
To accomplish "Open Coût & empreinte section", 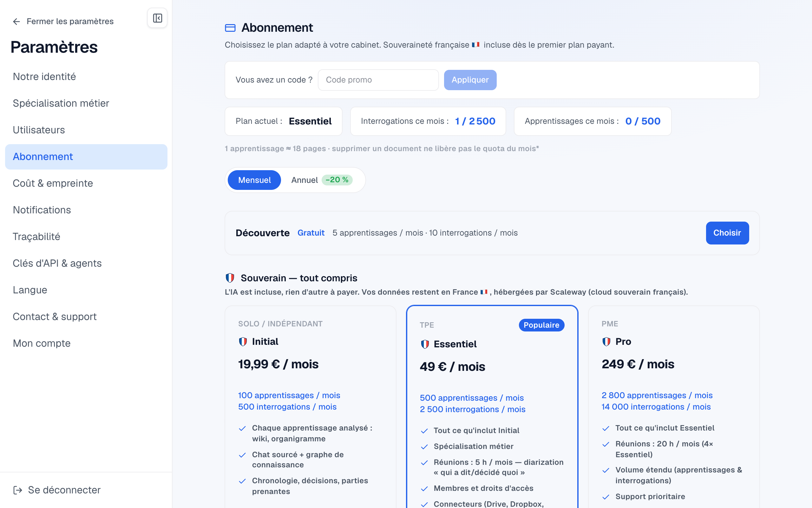I will [86, 184].
